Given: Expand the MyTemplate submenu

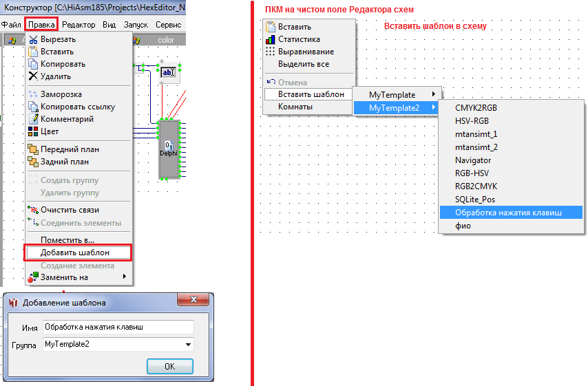Looking at the screenshot, I should 432,94.
